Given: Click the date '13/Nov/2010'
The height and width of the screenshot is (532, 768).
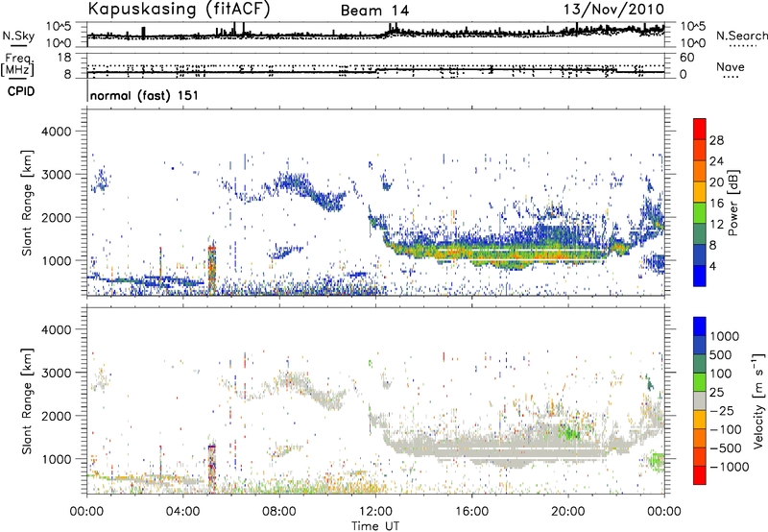Looking at the screenshot, I should tap(613, 9).
